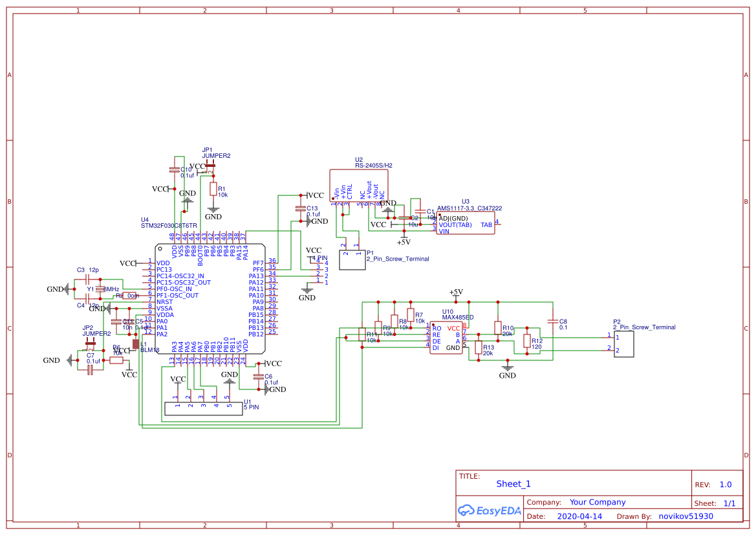Select resistor R1 10k near JP1
Viewport: 756px width, 535px height.
213,190
